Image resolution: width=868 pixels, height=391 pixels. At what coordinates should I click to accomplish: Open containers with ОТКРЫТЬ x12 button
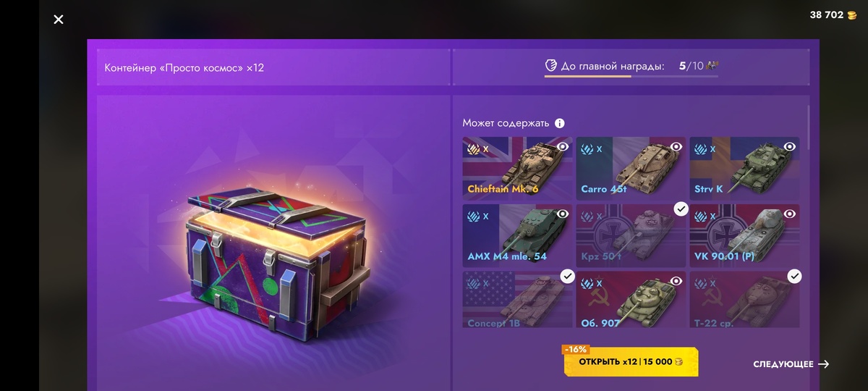[631, 361]
